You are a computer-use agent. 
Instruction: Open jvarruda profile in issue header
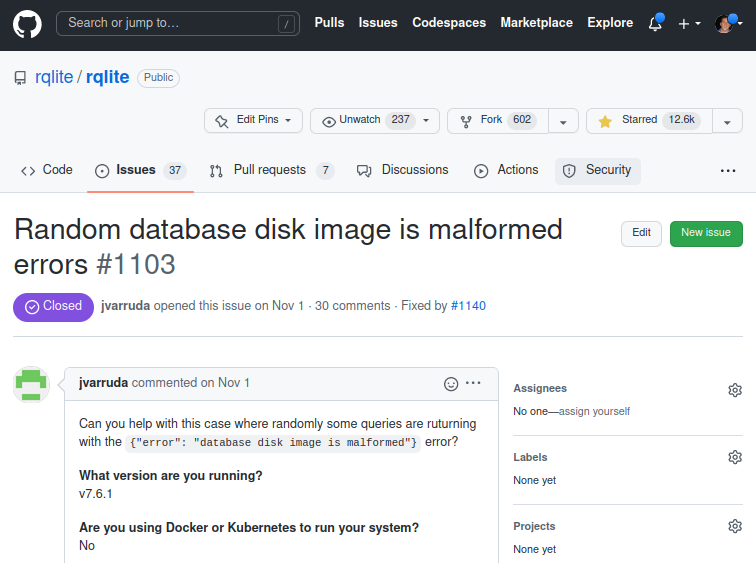tap(125, 306)
